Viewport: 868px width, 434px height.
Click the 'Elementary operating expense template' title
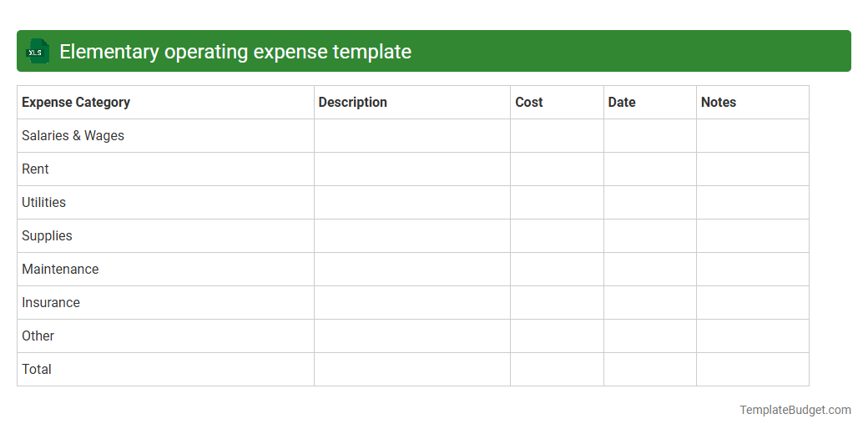(x=235, y=52)
